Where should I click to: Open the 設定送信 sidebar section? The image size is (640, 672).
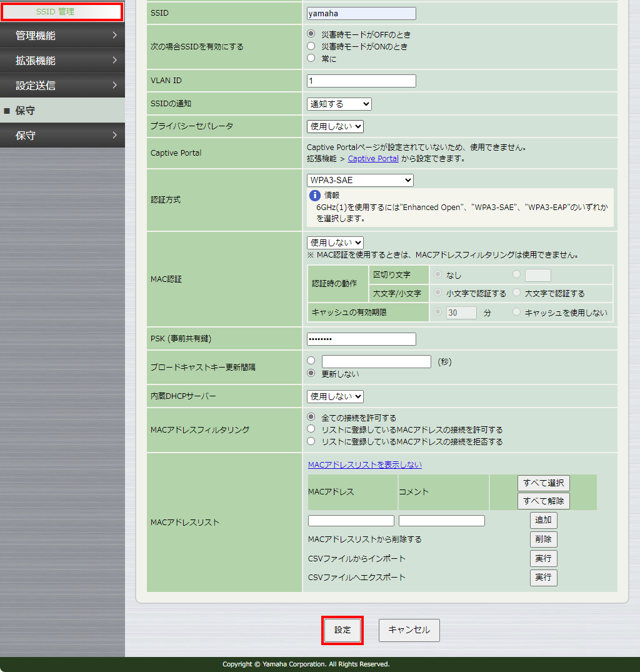pos(62,86)
